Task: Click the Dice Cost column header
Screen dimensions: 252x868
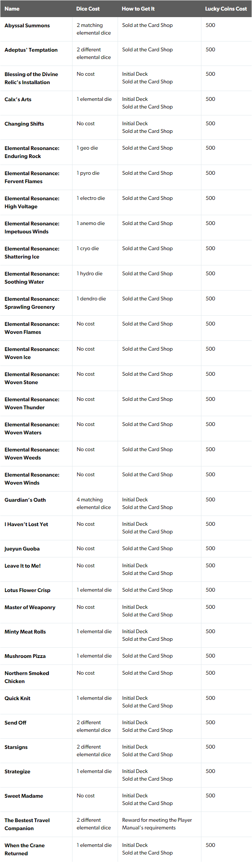Action: [x=88, y=9]
